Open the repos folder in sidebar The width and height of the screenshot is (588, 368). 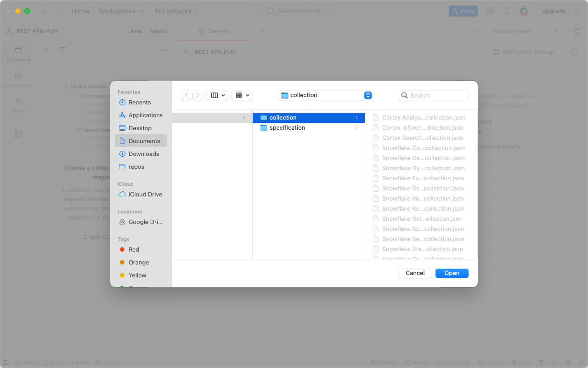pos(136,167)
